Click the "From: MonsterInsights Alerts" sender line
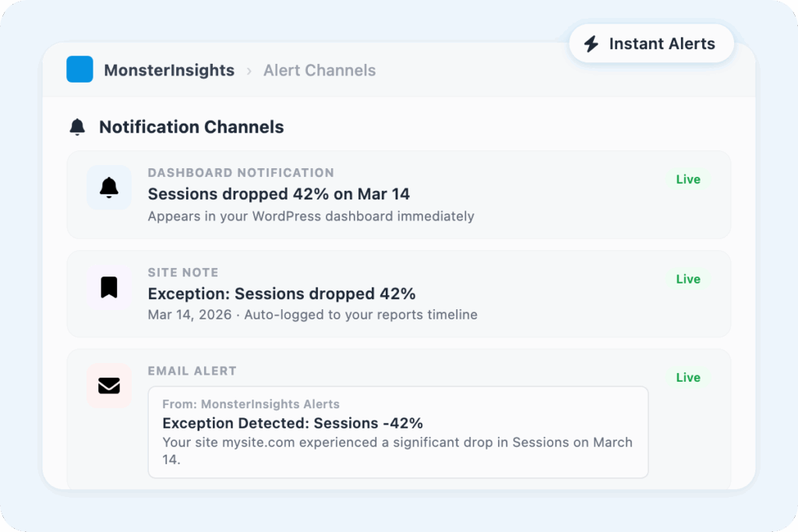This screenshot has height=532, width=798. pos(251,404)
